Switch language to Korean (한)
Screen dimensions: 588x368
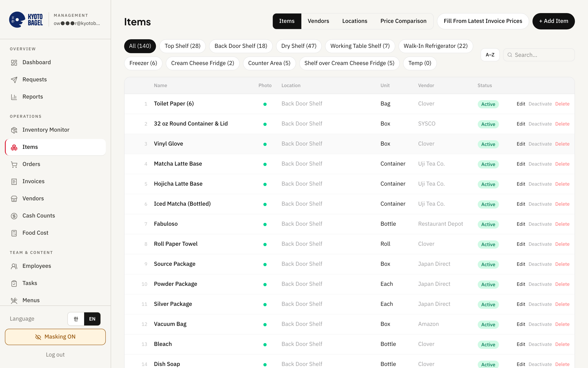point(76,319)
